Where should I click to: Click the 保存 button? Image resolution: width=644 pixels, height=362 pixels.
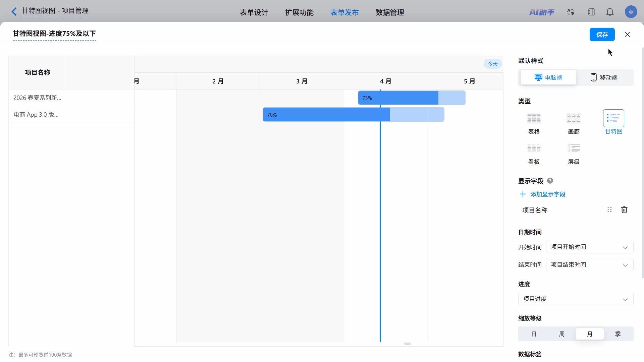(x=602, y=35)
